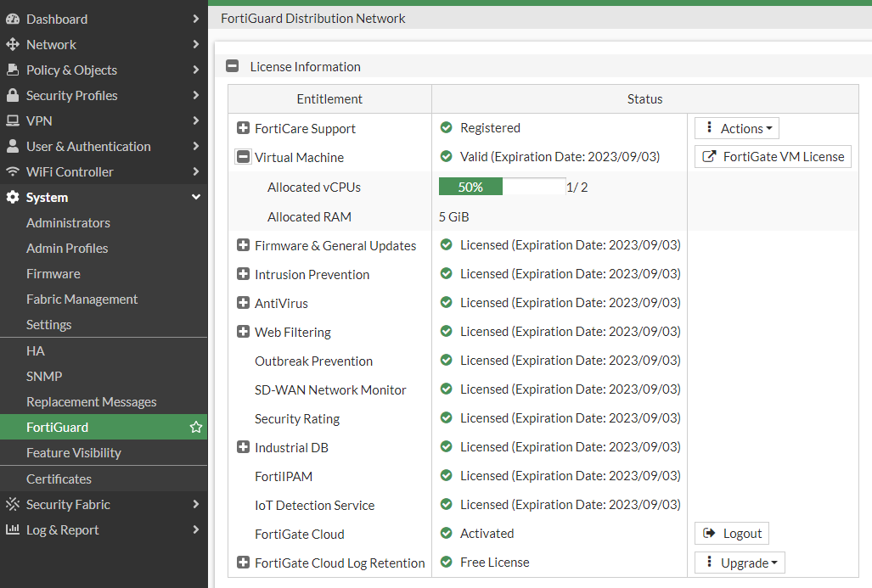Click green check icon in Security Rating row

[x=446, y=417]
